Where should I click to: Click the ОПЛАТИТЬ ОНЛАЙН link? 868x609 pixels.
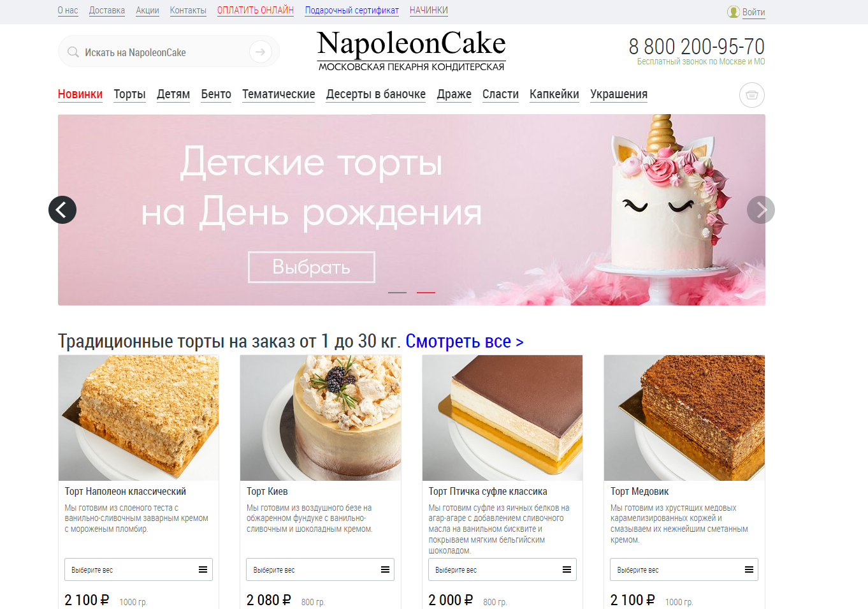(x=256, y=10)
